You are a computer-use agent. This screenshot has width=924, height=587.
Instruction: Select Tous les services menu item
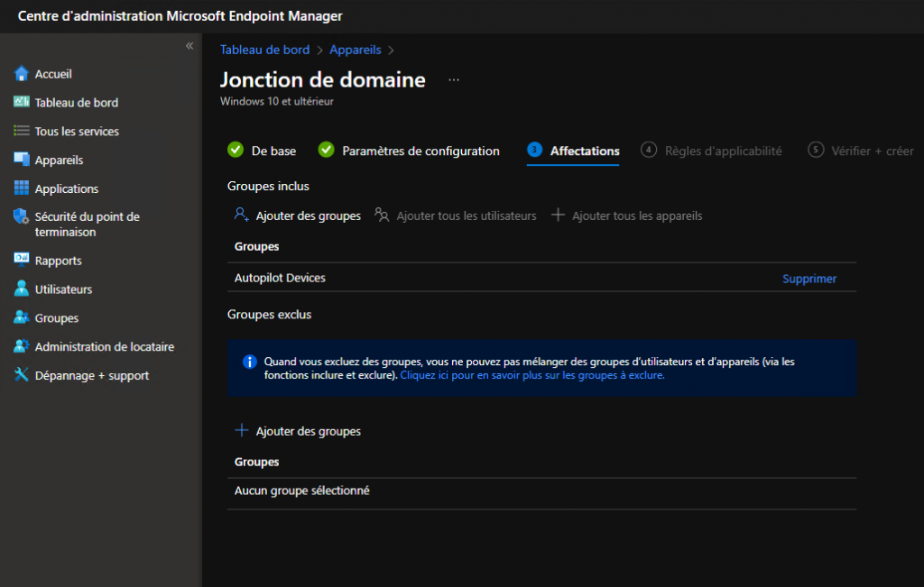coord(77,132)
